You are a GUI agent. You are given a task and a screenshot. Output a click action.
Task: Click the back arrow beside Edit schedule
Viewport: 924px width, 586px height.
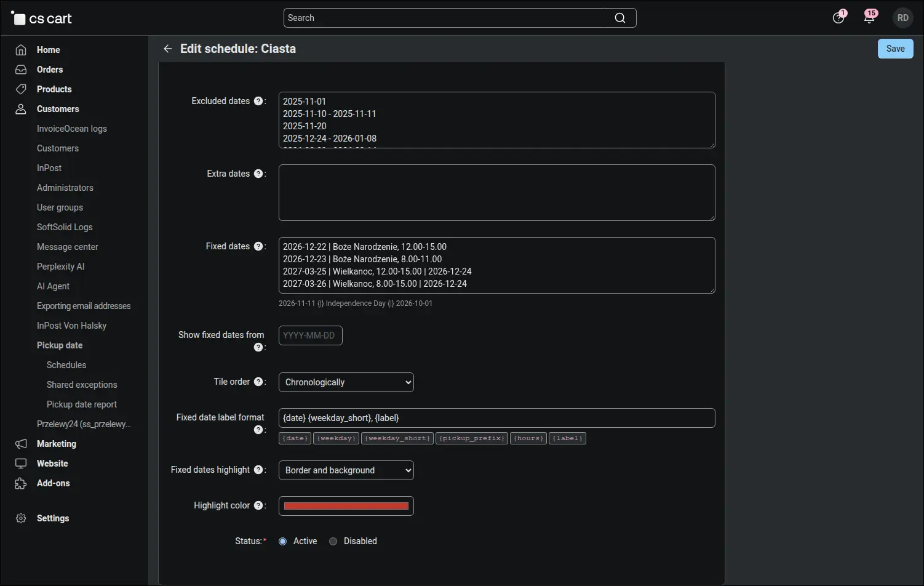tap(167, 49)
